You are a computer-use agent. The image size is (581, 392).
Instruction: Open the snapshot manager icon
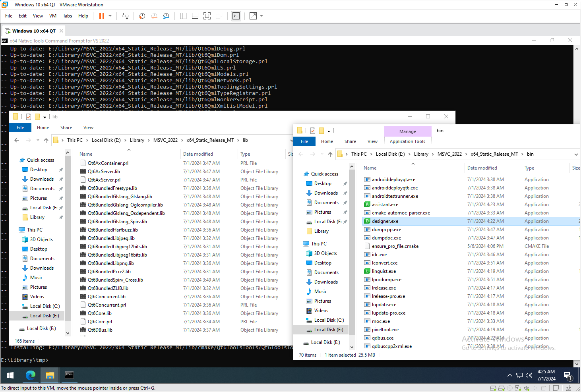[166, 16]
